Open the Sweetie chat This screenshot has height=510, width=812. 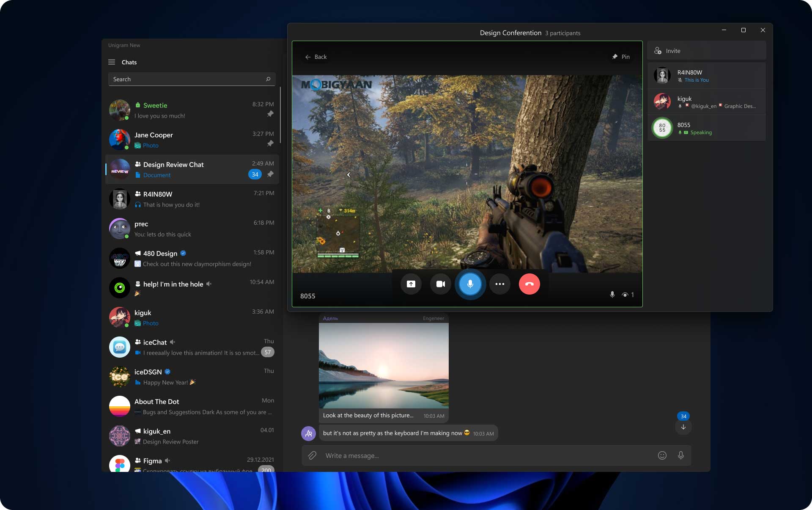point(192,110)
